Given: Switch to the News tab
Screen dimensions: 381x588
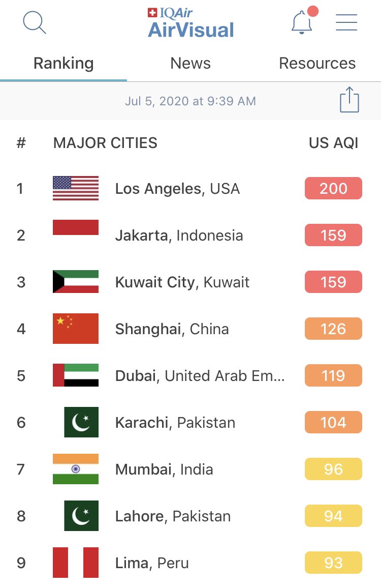Looking at the screenshot, I should (190, 64).
